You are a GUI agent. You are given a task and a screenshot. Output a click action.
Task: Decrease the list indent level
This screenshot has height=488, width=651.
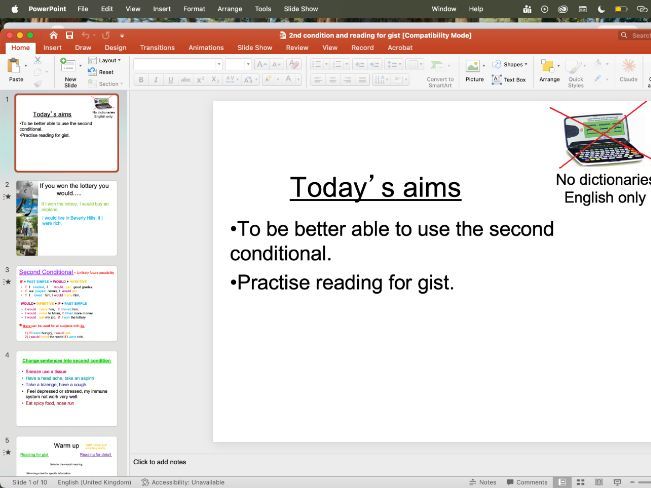(x=360, y=64)
